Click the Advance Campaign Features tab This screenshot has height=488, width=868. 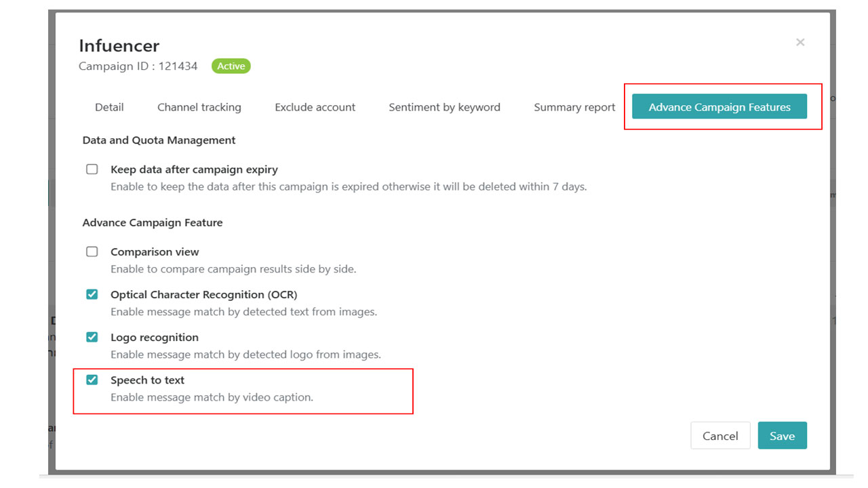pos(719,107)
